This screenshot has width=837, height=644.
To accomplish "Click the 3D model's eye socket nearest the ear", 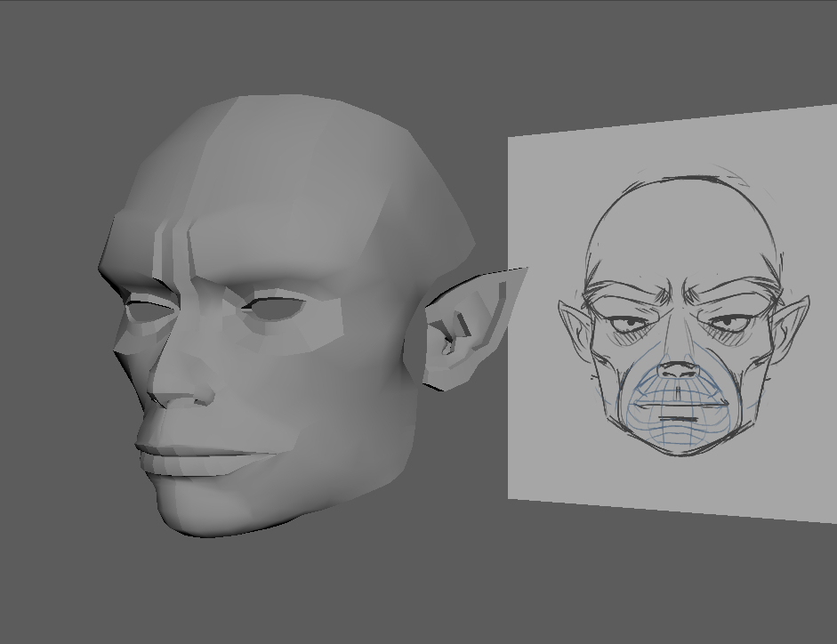I will tap(276, 308).
